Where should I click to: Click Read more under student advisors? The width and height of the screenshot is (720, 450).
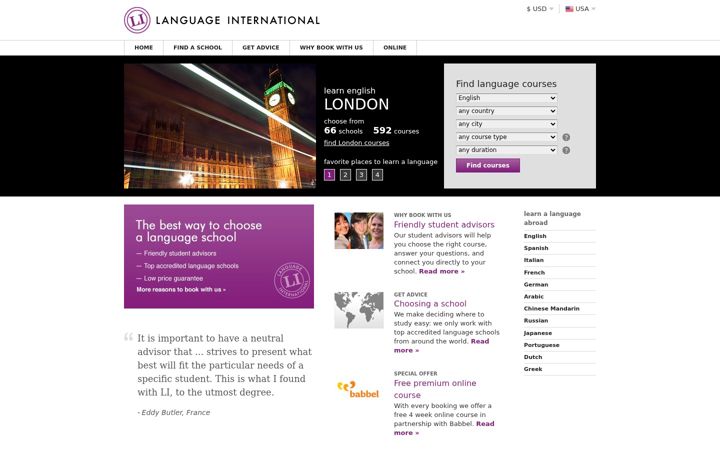(x=442, y=271)
